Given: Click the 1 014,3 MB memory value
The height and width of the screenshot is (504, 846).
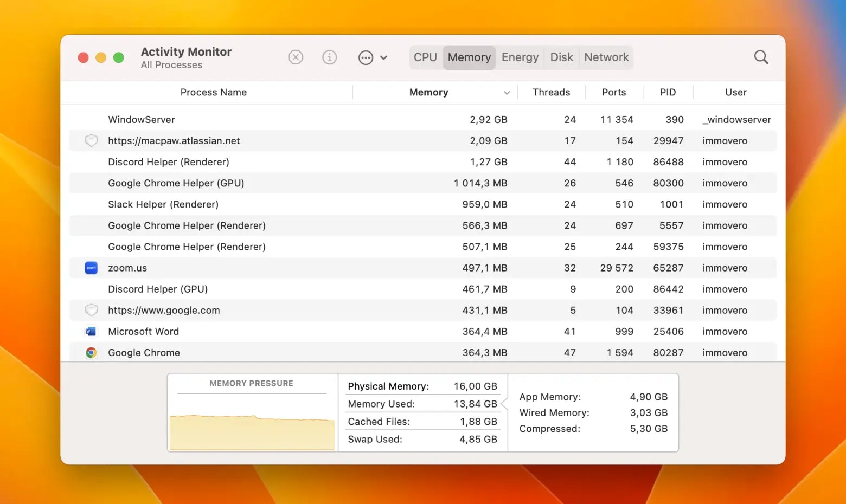Looking at the screenshot, I should [480, 183].
